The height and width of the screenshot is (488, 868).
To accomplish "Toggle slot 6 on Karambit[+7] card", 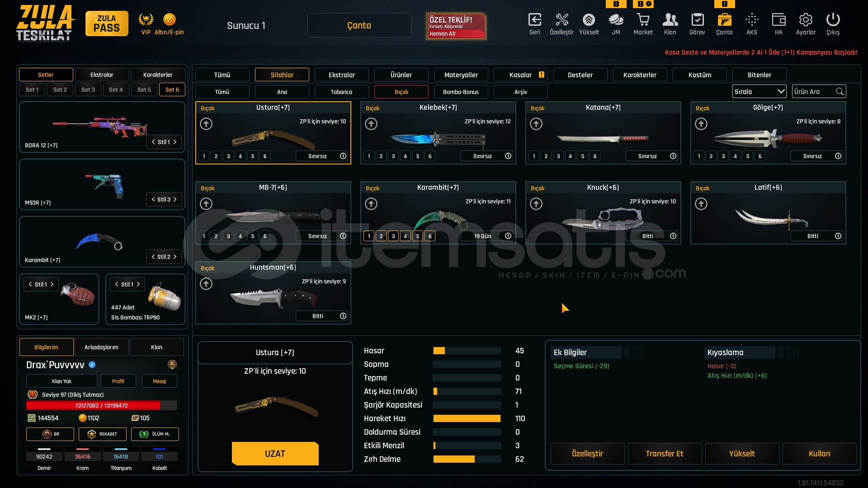I will (430, 236).
